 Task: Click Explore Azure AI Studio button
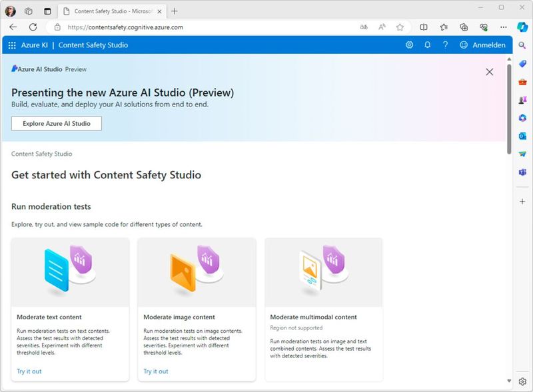(x=57, y=123)
